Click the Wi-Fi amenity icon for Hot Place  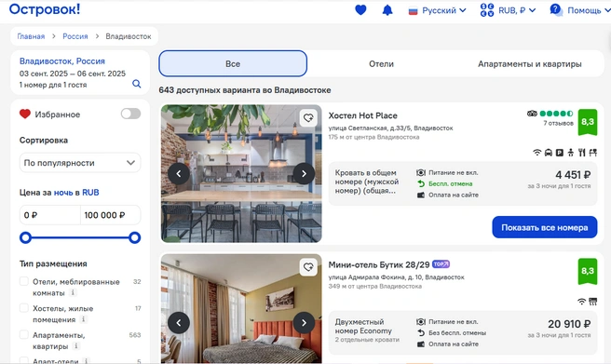pyautogui.click(x=537, y=153)
